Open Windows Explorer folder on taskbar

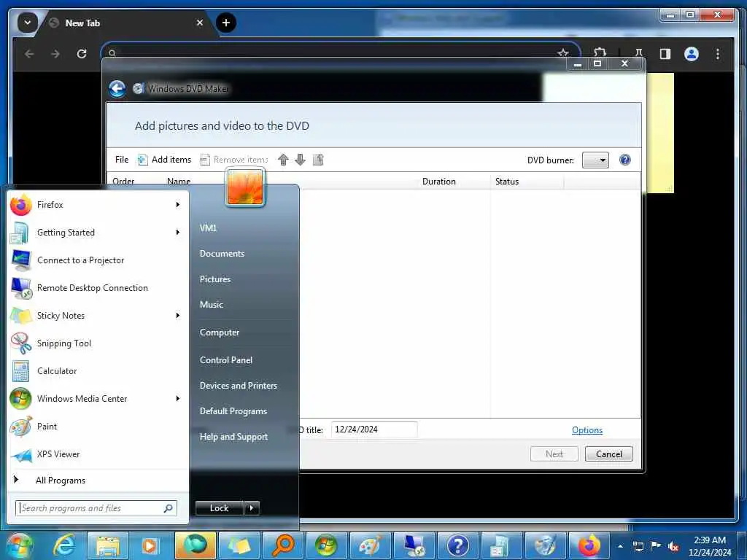click(x=108, y=545)
